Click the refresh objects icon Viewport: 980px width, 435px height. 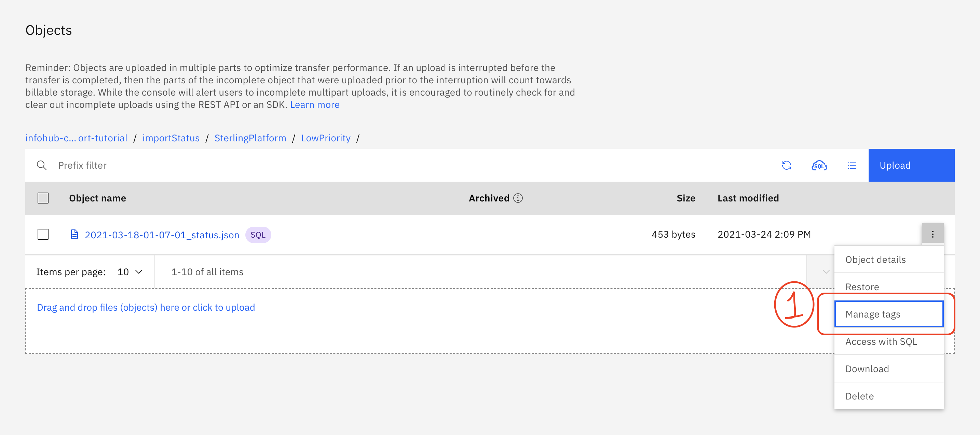pyautogui.click(x=786, y=165)
